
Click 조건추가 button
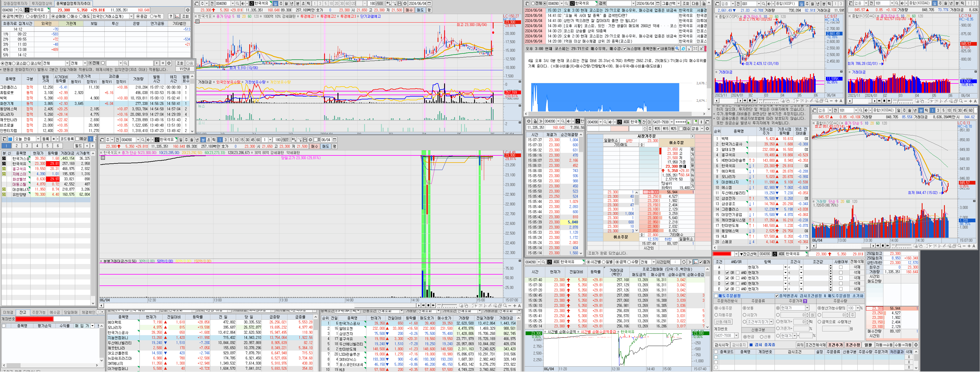click(x=835, y=345)
